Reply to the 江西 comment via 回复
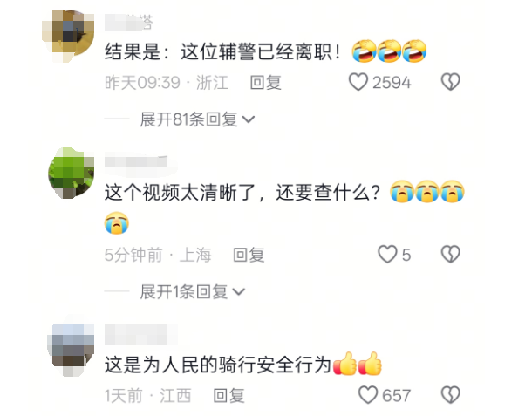This screenshot has width=532, height=416. click(229, 396)
